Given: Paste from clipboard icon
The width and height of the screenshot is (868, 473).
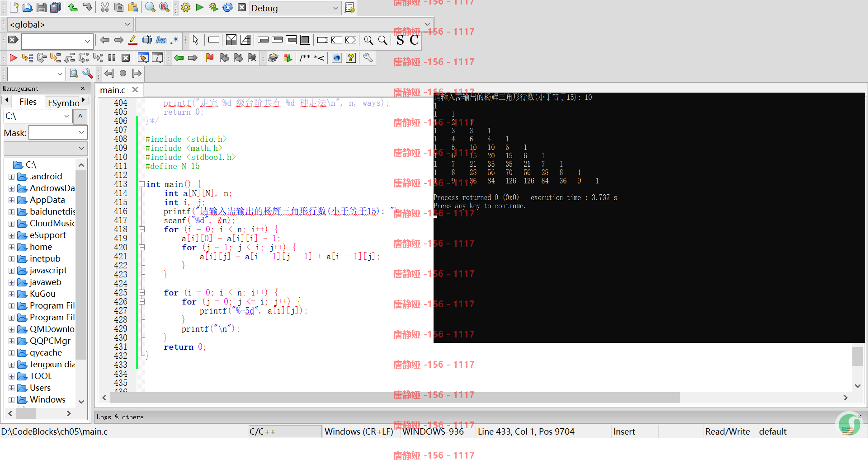Looking at the screenshot, I should coord(133,7).
